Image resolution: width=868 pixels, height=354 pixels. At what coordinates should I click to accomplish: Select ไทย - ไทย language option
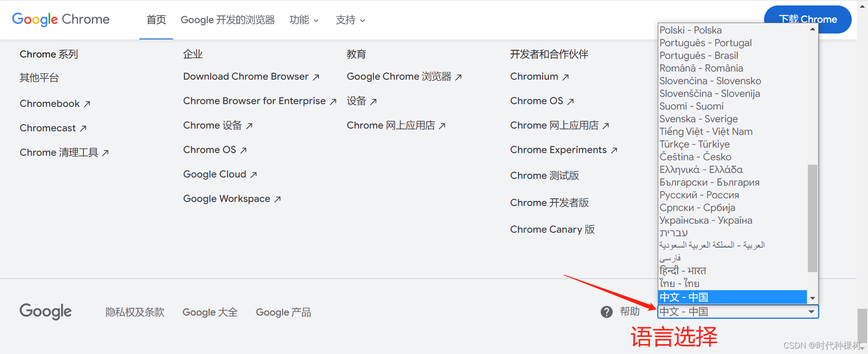tap(733, 283)
